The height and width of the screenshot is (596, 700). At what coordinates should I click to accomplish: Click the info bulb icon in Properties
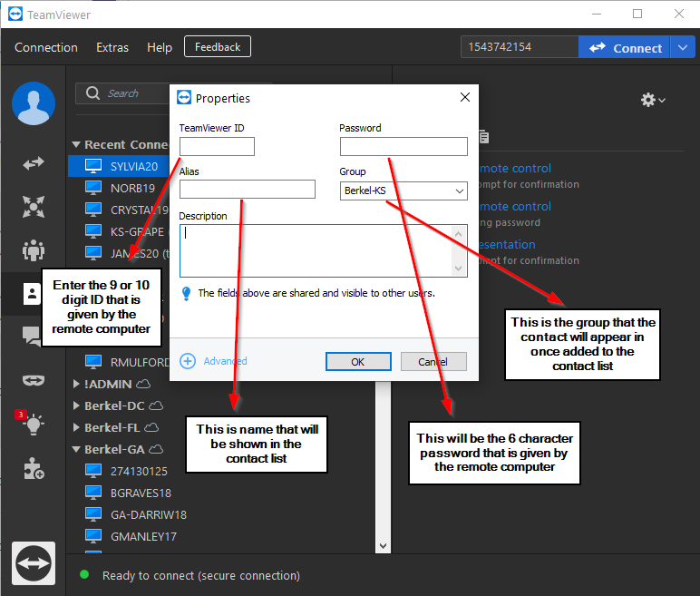[187, 294]
